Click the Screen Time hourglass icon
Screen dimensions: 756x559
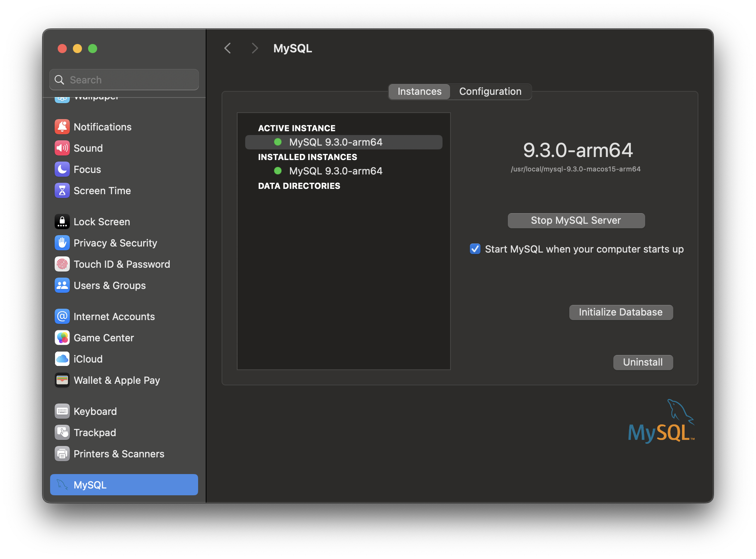[62, 191]
